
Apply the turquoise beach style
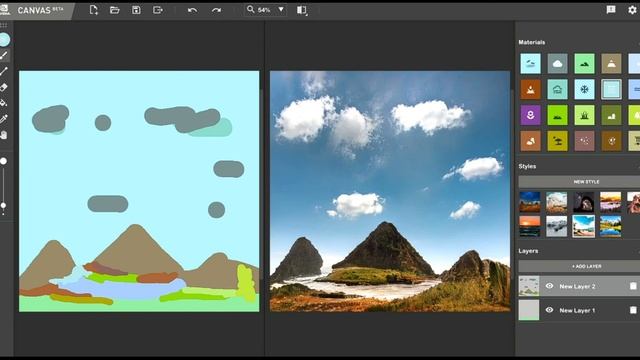584,227
